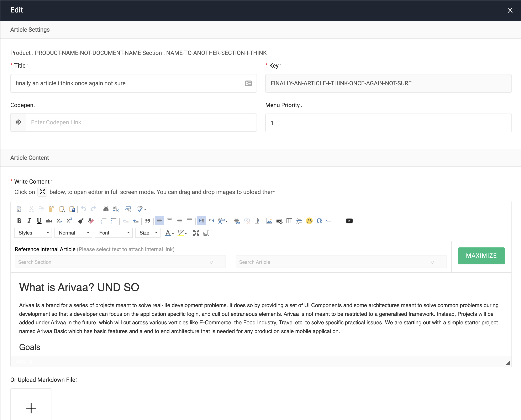Decrease the text indent
521x420 pixels.
[x=126, y=221]
